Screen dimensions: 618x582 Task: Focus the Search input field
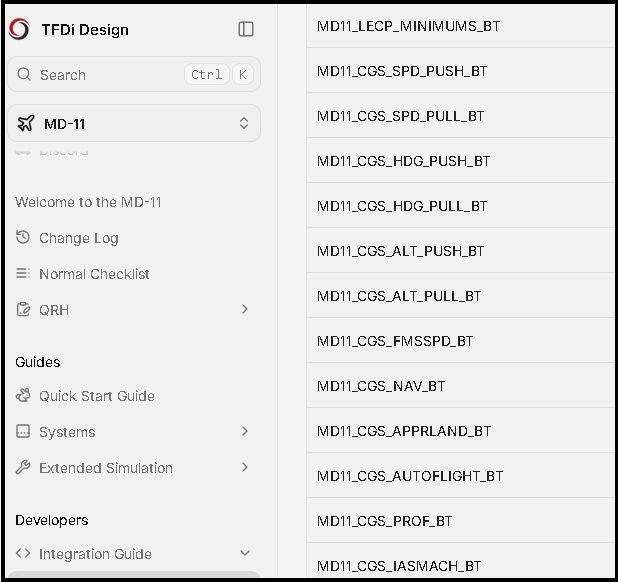click(x=134, y=74)
